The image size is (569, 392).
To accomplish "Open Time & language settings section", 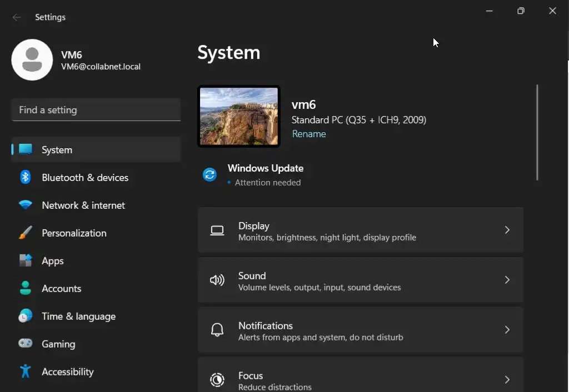I will click(78, 316).
